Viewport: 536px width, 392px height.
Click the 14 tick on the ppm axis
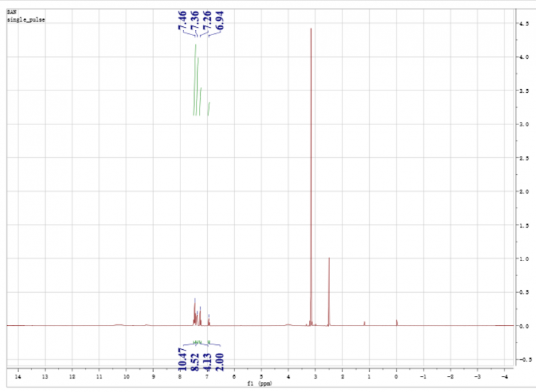point(18,377)
